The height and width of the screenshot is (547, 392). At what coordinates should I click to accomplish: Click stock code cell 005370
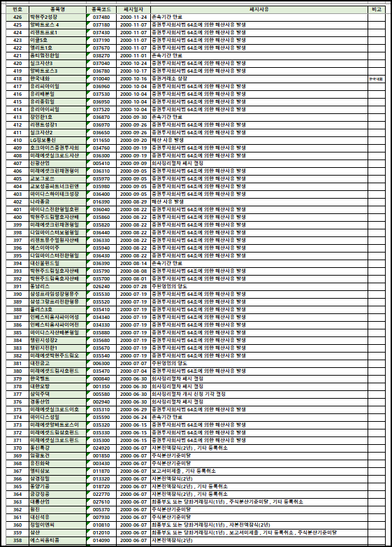click(101, 510)
